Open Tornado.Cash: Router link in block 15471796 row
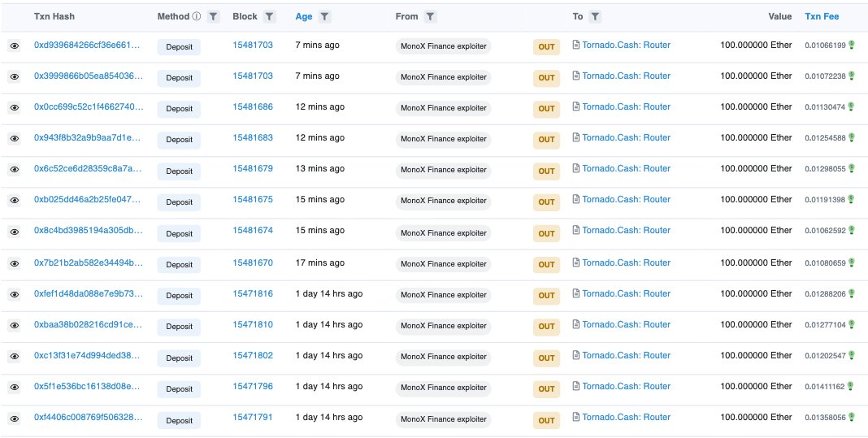This screenshot has width=868, height=438. click(626, 386)
